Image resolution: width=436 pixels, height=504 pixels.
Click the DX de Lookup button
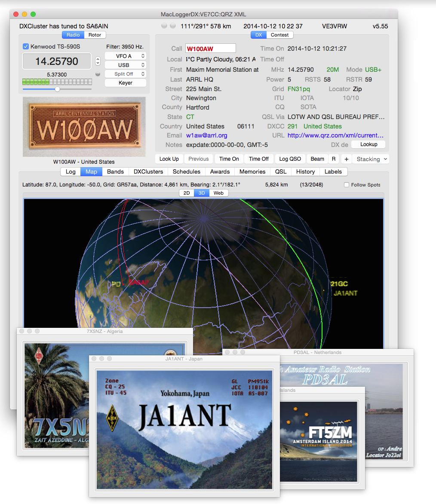click(369, 144)
